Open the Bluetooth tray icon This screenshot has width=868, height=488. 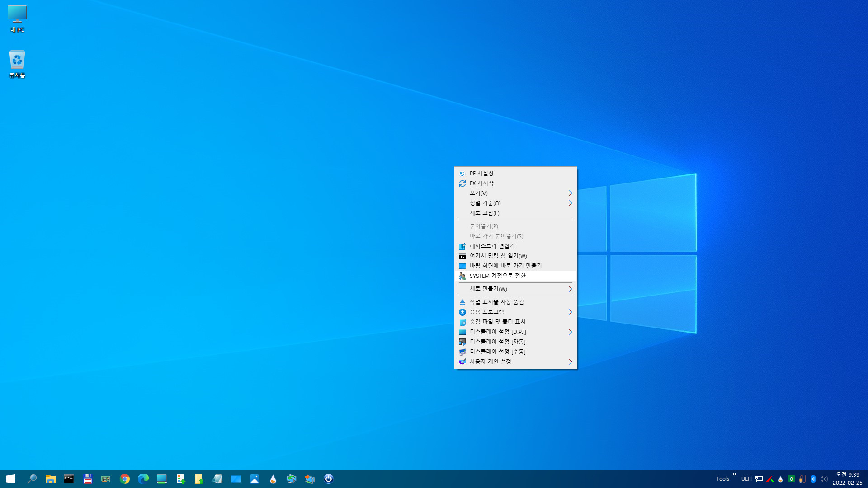tap(813, 479)
